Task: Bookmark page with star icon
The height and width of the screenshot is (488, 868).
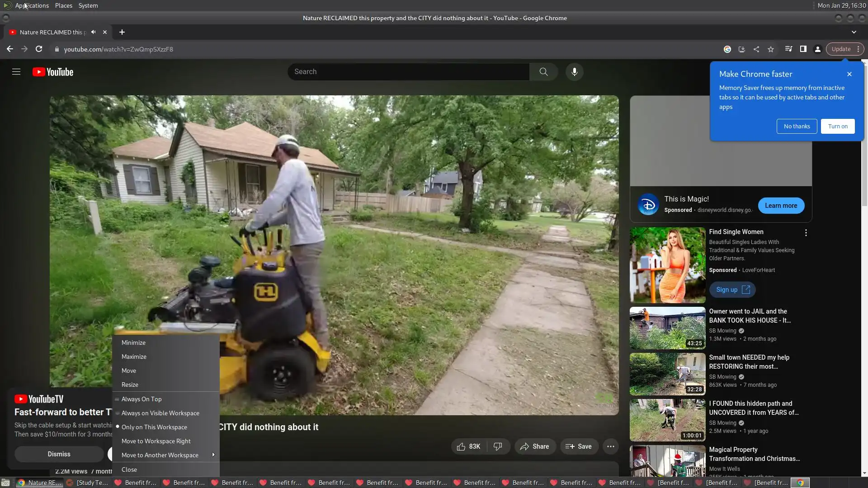Action: coord(771,49)
